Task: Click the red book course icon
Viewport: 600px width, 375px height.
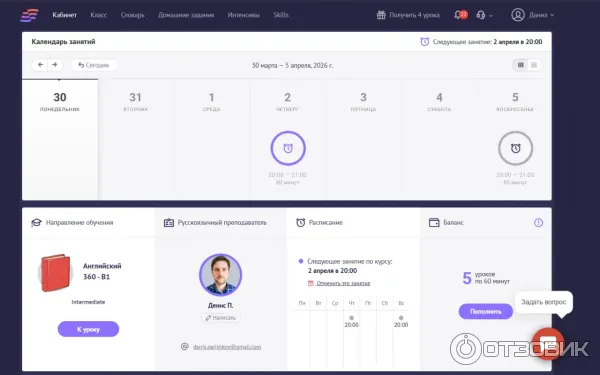Action: coord(55,273)
